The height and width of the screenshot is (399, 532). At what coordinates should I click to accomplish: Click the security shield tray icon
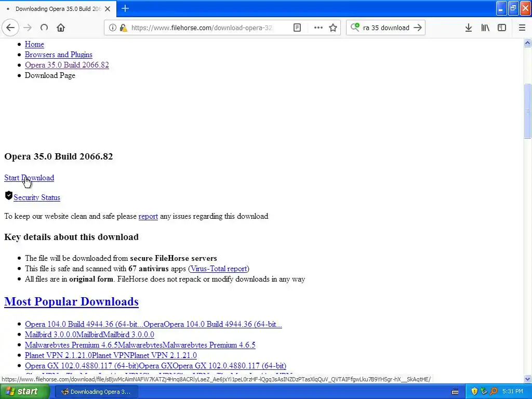(x=474, y=392)
